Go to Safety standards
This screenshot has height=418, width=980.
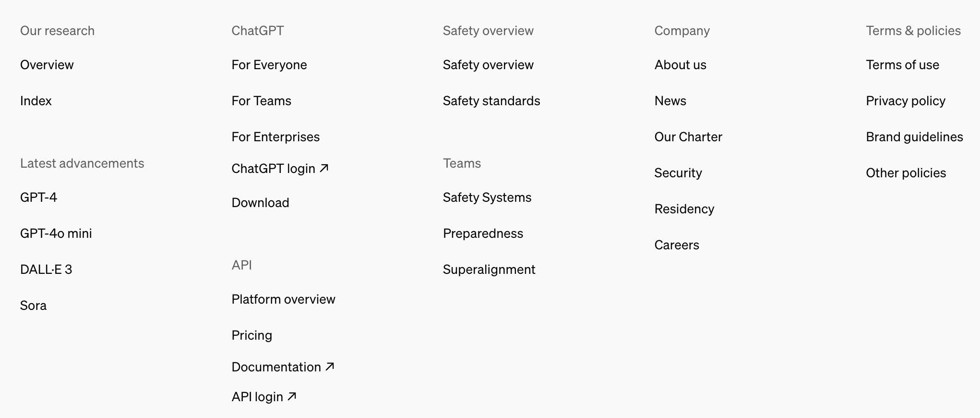pyautogui.click(x=491, y=101)
